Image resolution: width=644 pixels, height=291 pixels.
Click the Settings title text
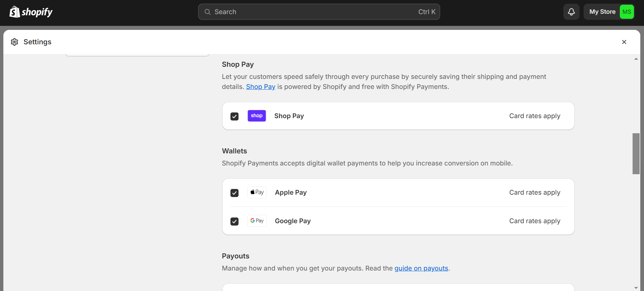37,42
